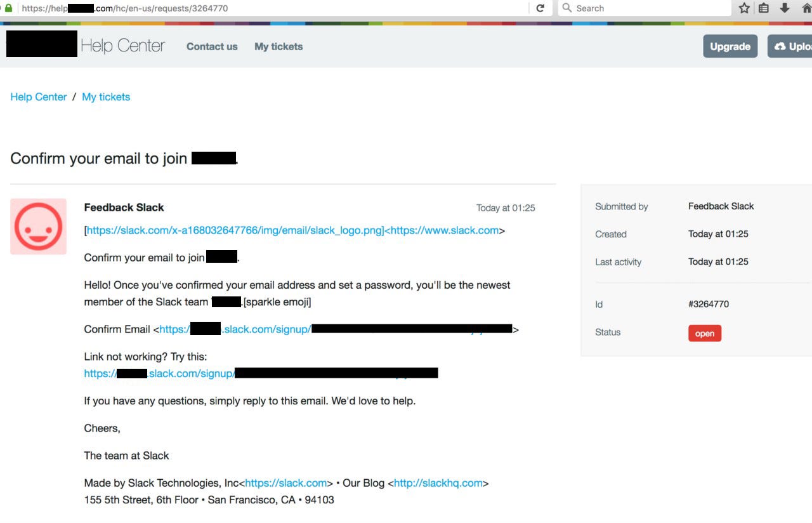Click the 'Cheers,' line

pyautogui.click(x=102, y=428)
